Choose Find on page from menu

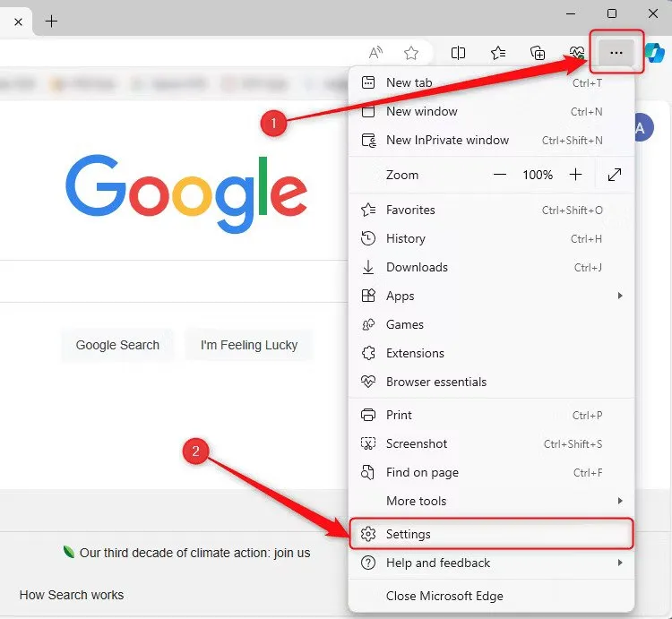coord(491,472)
